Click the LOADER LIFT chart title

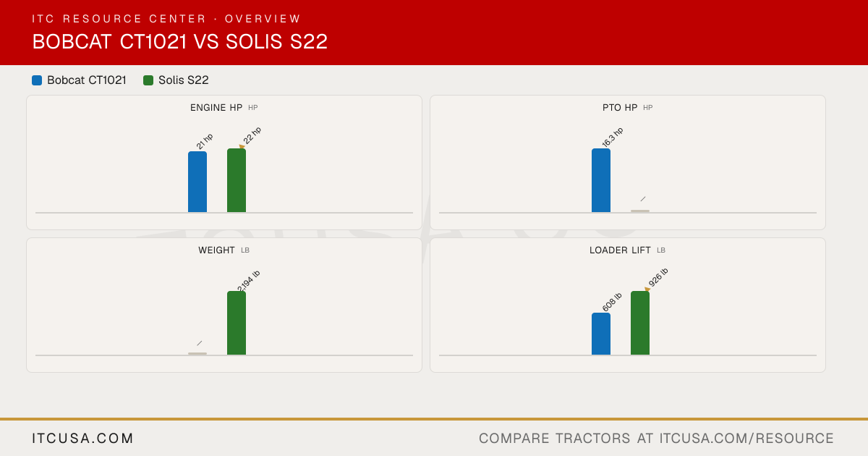point(620,250)
